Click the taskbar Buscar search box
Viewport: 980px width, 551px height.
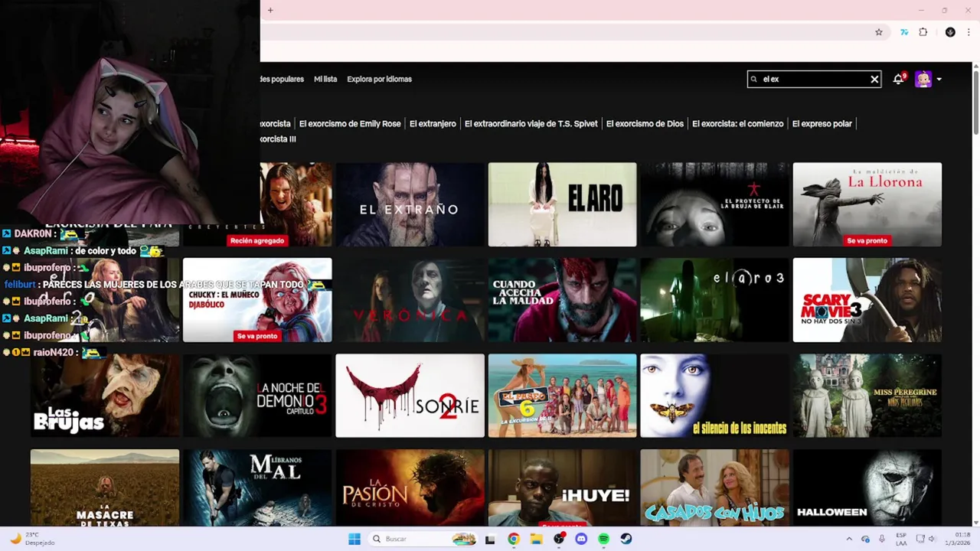click(x=422, y=539)
